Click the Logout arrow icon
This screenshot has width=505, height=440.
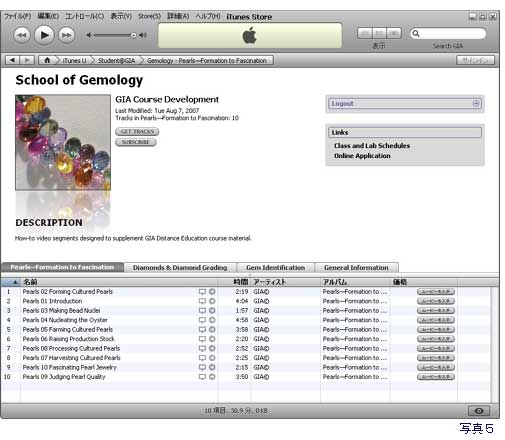pos(476,103)
